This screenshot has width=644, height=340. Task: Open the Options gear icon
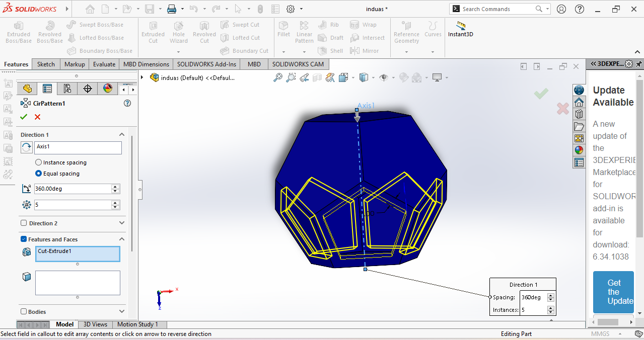[x=291, y=9]
